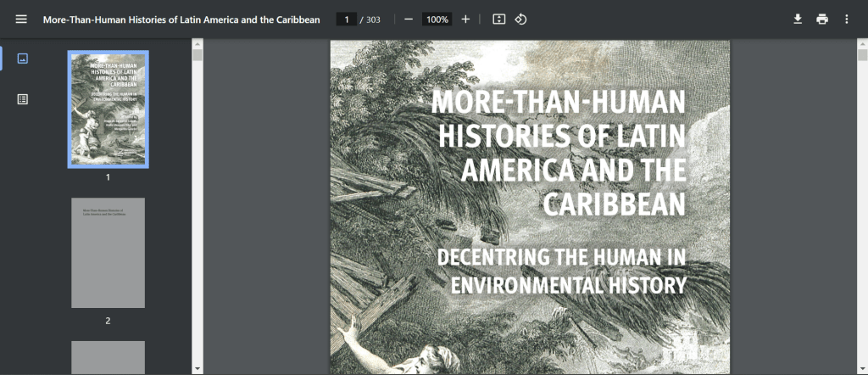868x375 pixels.
Task: Click the fit to page icon
Action: coord(499,20)
